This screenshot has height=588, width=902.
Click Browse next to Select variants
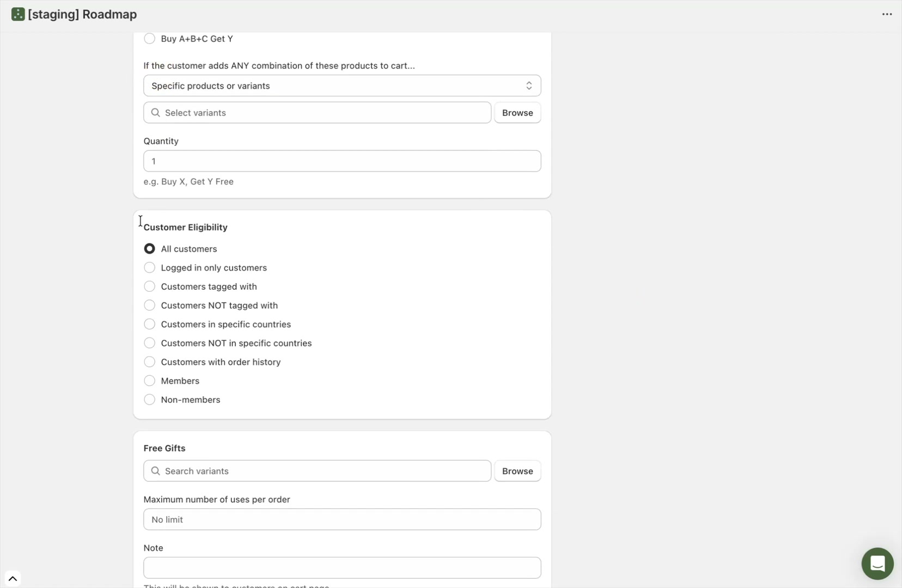point(517,113)
